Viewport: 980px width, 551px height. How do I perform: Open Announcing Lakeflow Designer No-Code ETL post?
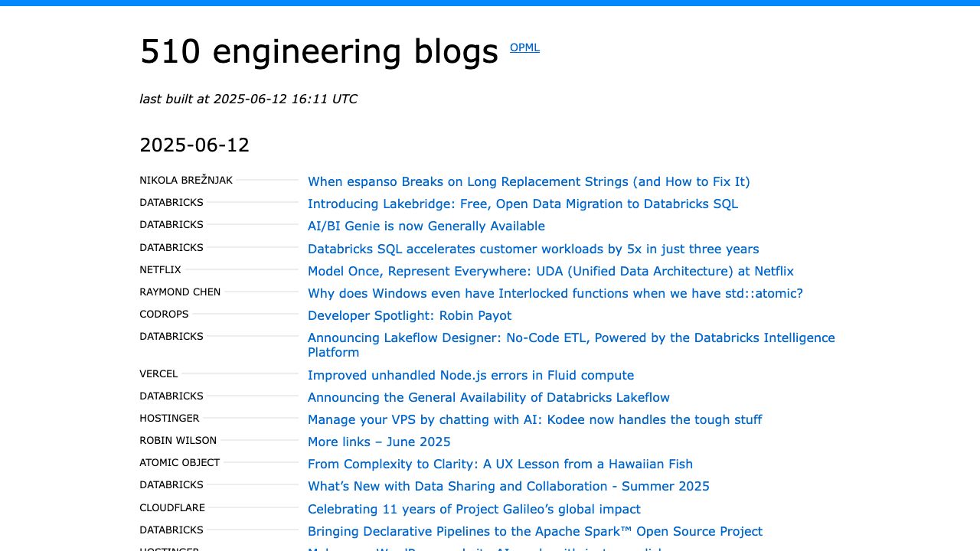tap(570, 338)
